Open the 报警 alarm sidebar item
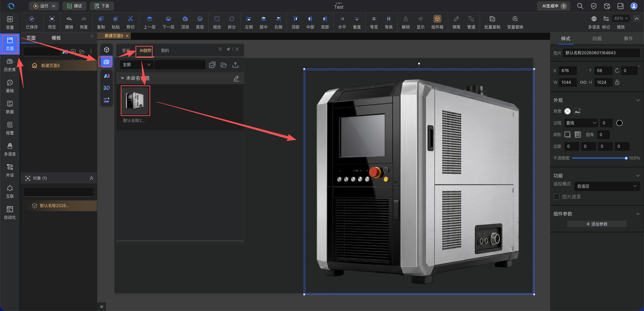The width and height of the screenshot is (644, 311). coord(10,128)
